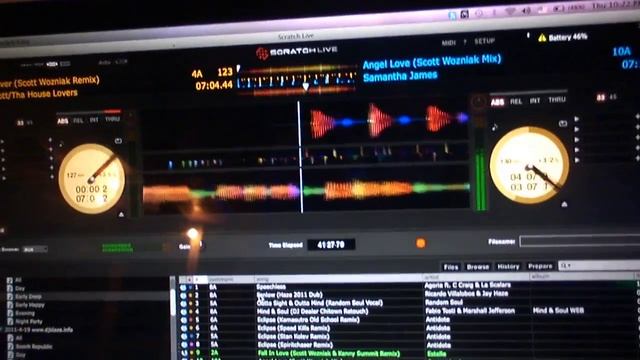
Task: Select the South Republic crate
Action: tap(33, 347)
